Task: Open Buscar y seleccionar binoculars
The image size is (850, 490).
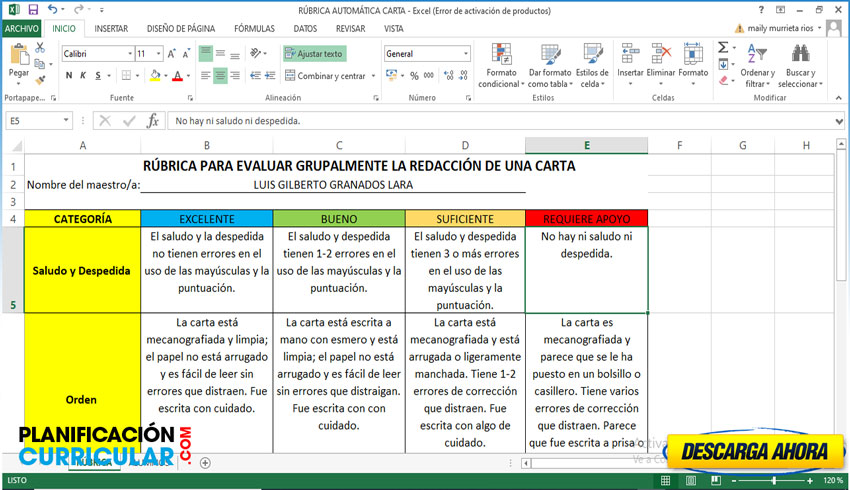Action: point(801,65)
